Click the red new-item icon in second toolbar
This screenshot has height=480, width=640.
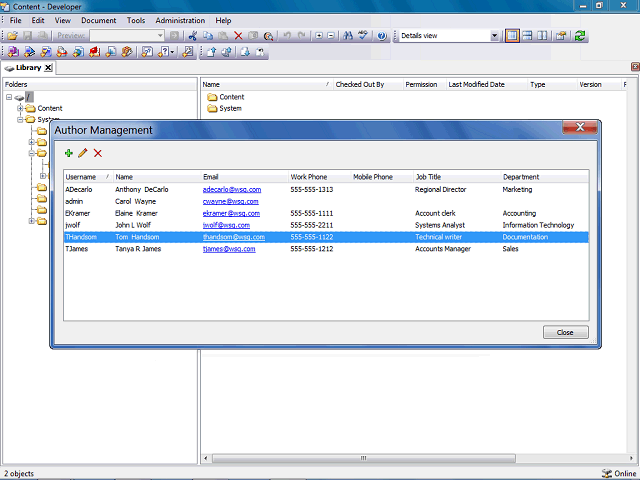(x=95, y=52)
